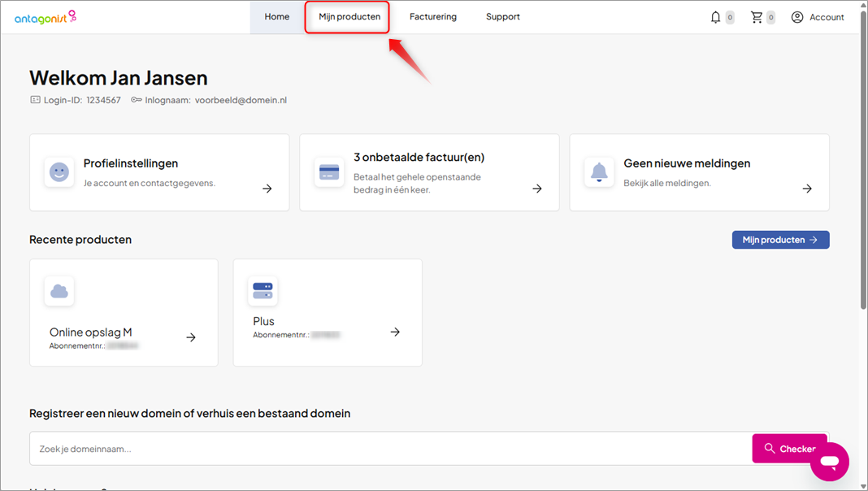Open the notifications bell icon in header
The height and width of the screenshot is (491, 868).
coord(715,17)
